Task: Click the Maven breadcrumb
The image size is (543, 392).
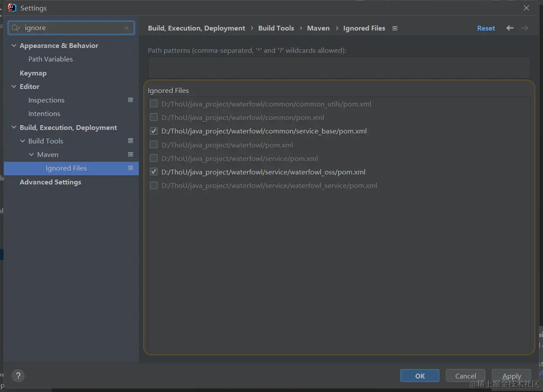Action: coord(318,28)
